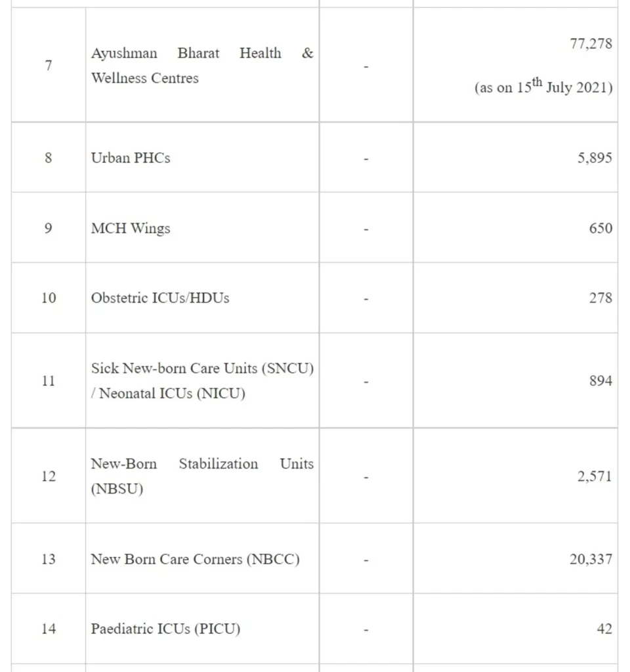630x672 pixels.
Task: Click serial number 13 in the first column
Action: tap(49, 559)
